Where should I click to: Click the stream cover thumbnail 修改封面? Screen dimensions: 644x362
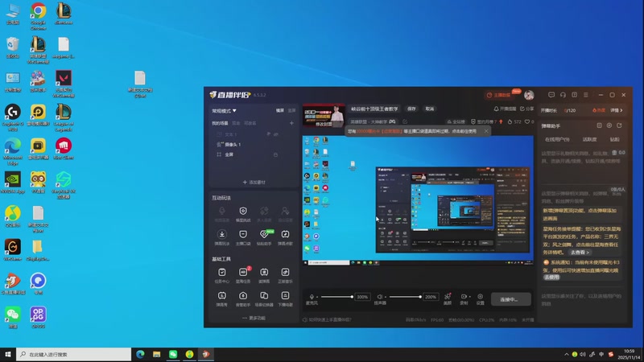click(324, 115)
